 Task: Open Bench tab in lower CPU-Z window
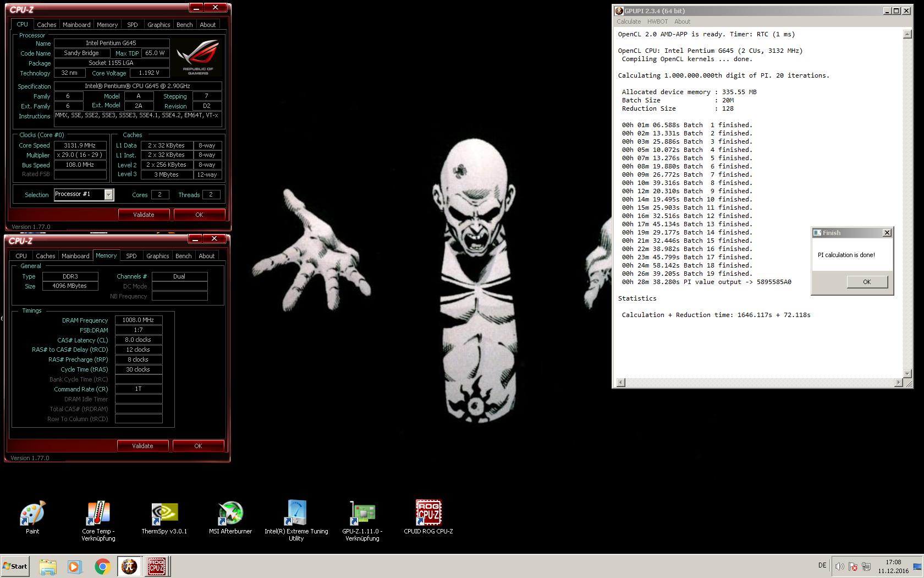(x=184, y=256)
